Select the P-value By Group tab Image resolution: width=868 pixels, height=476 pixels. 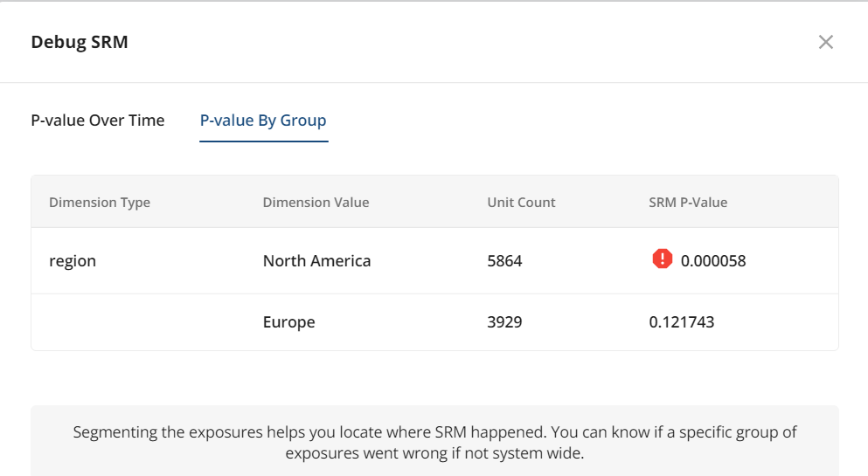[x=263, y=121]
